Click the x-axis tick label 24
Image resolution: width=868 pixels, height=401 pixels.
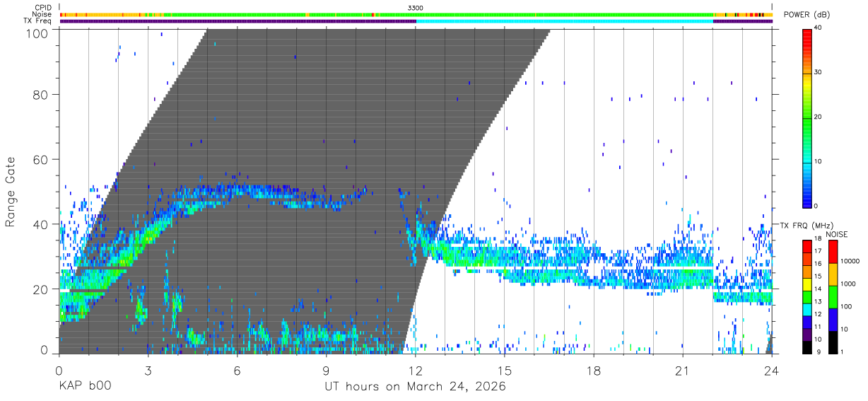point(772,371)
